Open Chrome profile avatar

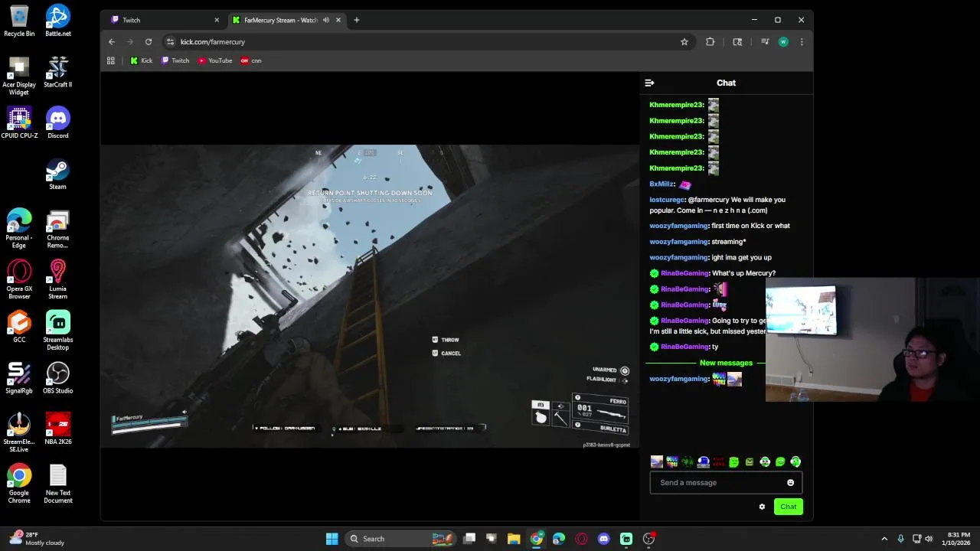(783, 42)
